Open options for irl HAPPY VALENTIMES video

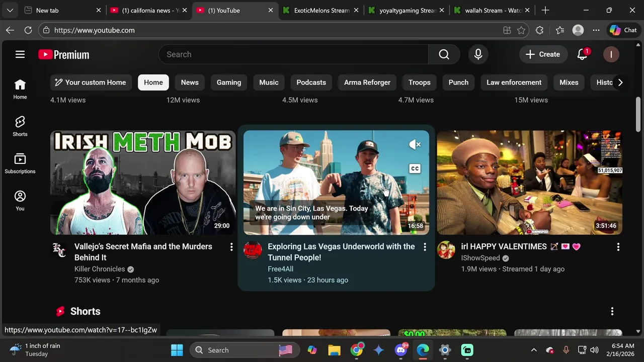click(618, 247)
